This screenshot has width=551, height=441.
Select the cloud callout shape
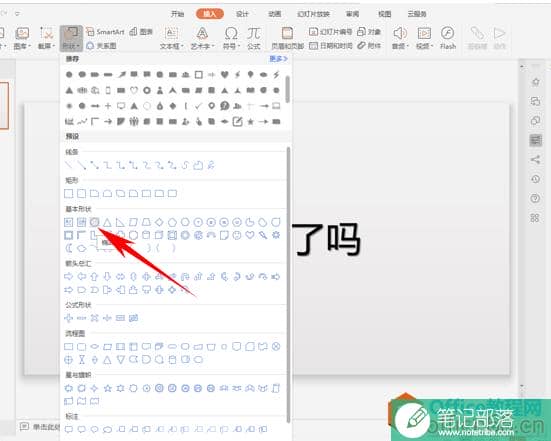(x=108, y=429)
